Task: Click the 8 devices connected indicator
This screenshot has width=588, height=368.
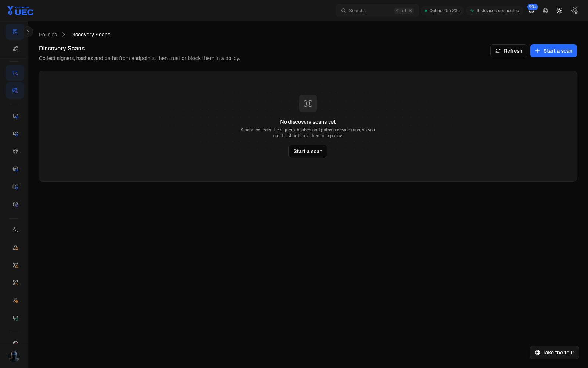Action: tap(495, 11)
